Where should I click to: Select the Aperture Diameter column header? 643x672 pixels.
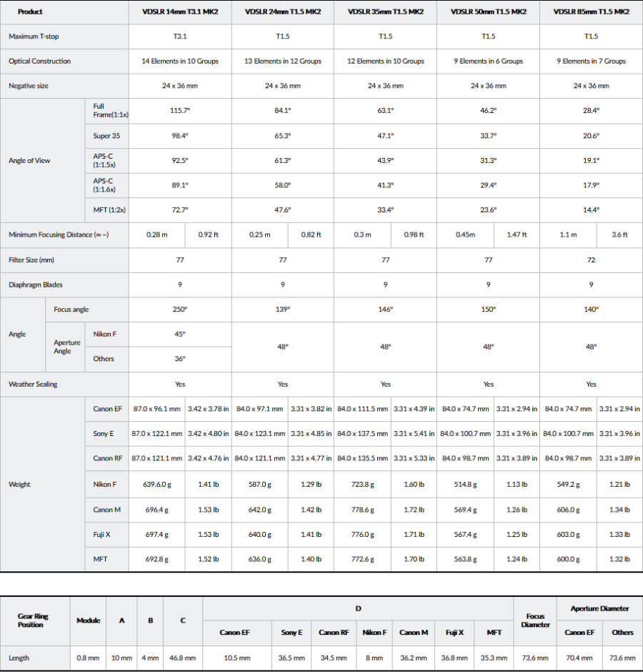[599, 608]
